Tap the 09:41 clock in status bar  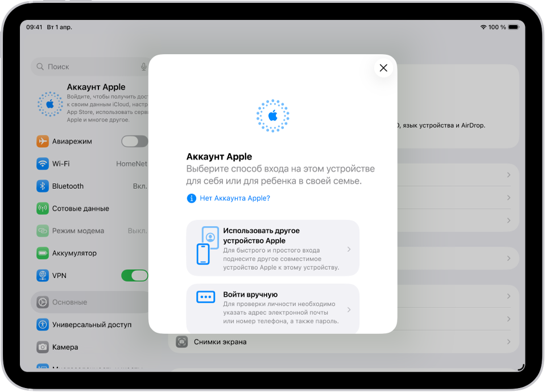click(x=34, y=27)
